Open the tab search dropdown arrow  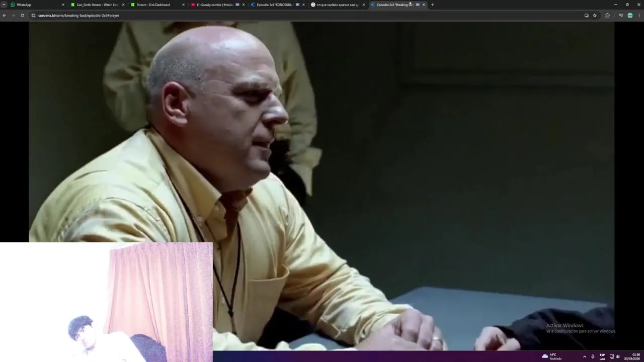(4, 5)
